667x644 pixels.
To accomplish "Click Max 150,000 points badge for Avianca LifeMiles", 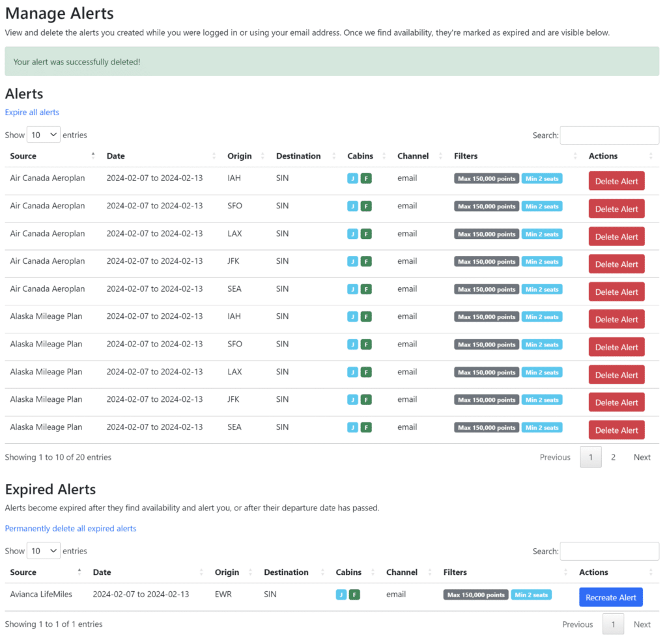I will (x=475, y=595).
